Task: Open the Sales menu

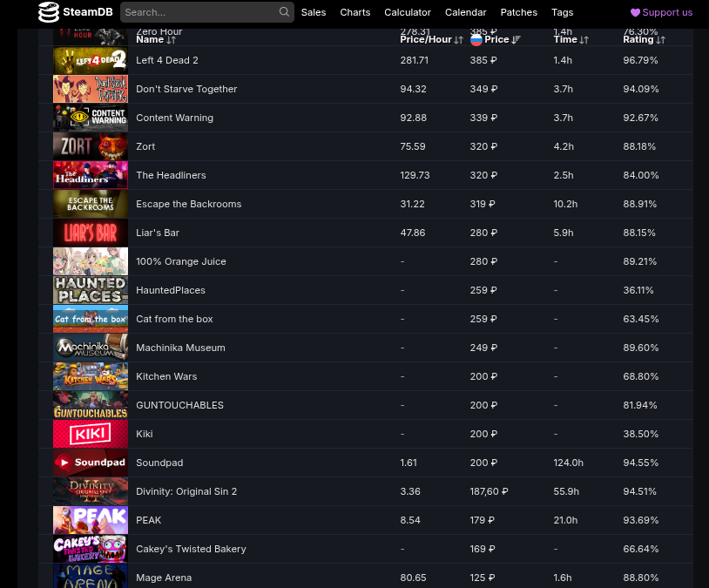Action: pos(314,12)
